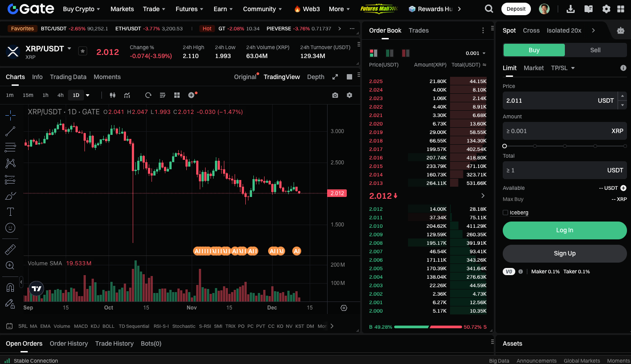Open the Markets link
Image resolution: width=631 pixels, height=364 pixels.
coord(122,9)
